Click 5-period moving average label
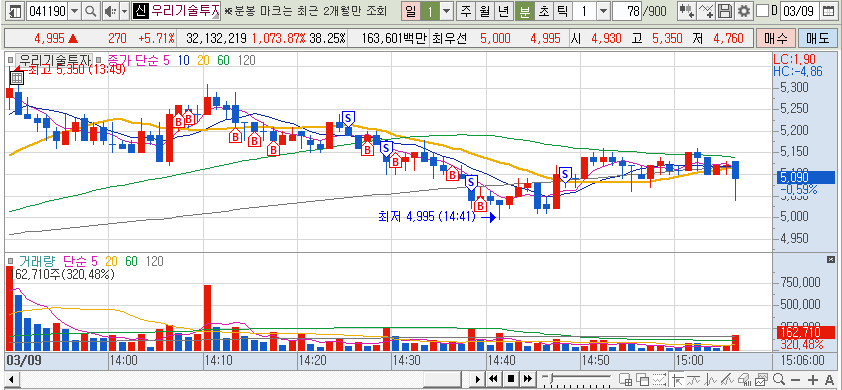842x390 pixels. (x=165, y=60)
